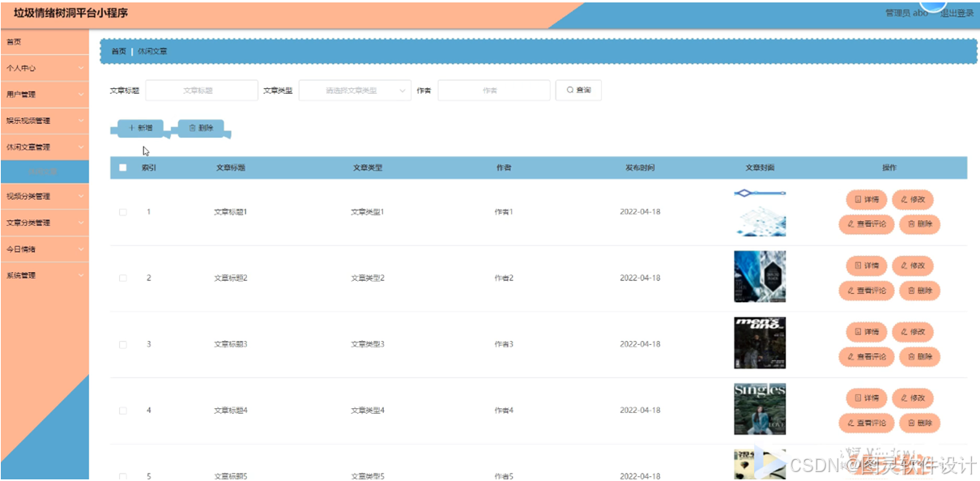
Task: Click the 首页 breadcrumb link
Action: pyautogui.click(x=118, y=51)
